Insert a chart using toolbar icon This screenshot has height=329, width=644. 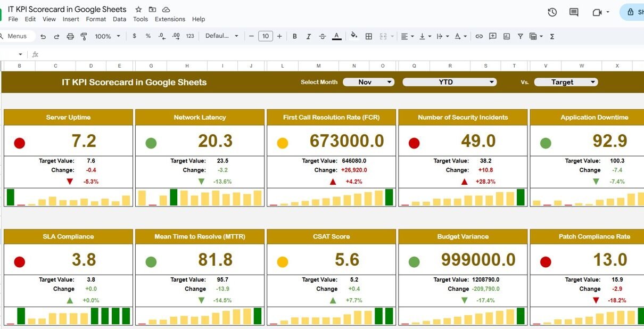507,36
